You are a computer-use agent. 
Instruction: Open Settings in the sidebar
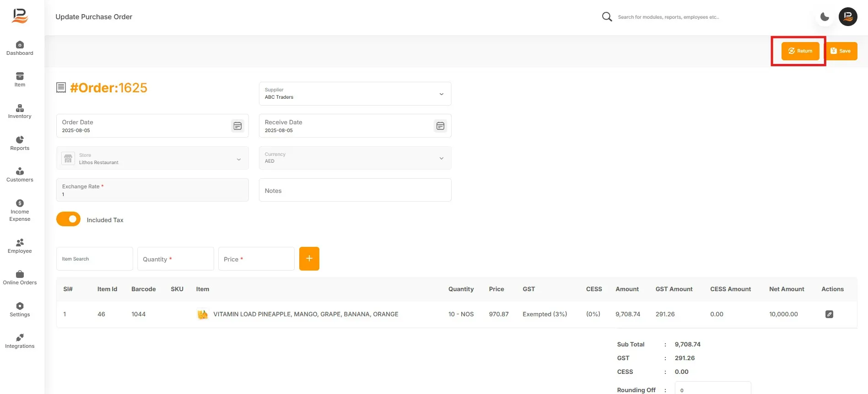(x=20, y=309)
